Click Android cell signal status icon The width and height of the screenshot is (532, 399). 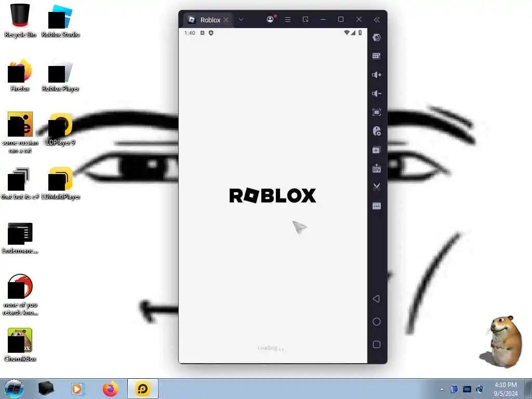(353, 33)
